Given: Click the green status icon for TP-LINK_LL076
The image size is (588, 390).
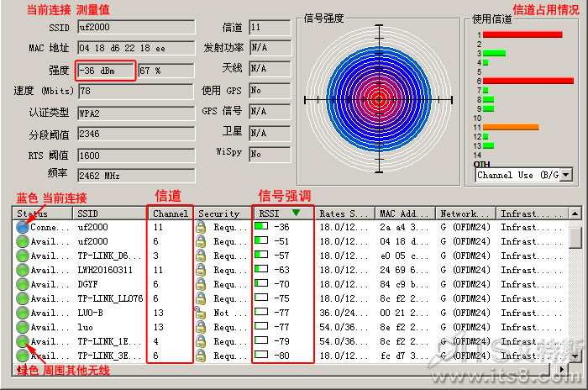Looking at the screenshot, I should click(x=23, y=298).
